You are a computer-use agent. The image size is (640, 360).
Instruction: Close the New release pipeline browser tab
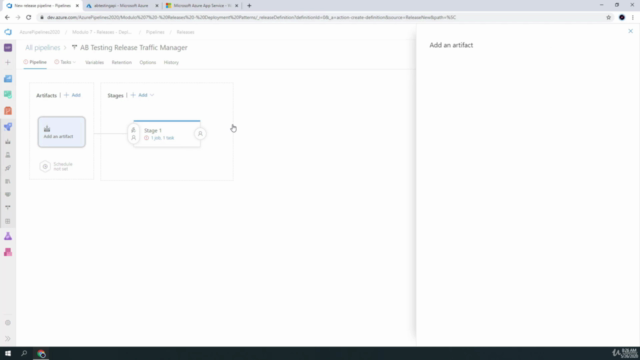pos(77,6)
